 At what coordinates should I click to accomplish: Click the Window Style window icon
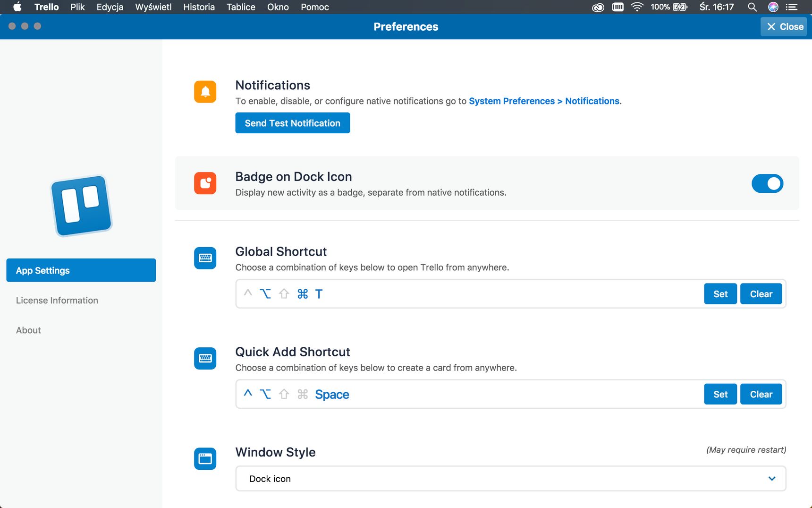click(205, 458)
